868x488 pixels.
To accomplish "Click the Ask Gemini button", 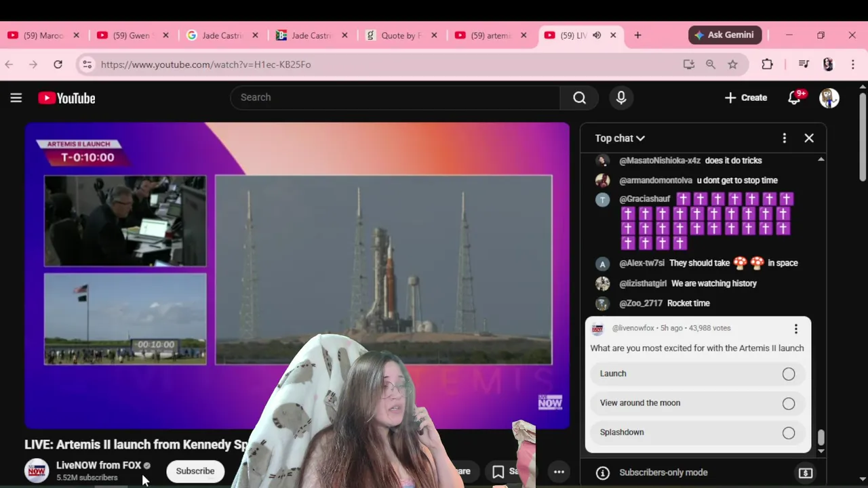I will click(725, 35).
